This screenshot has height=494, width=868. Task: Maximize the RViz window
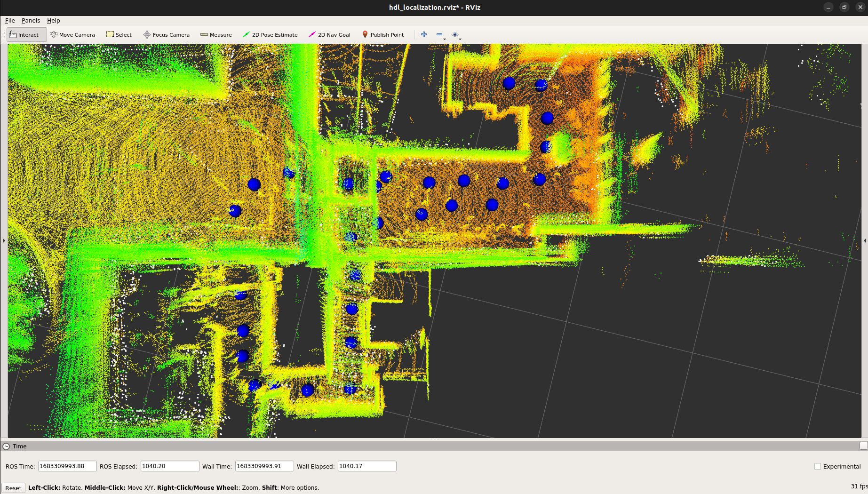[x=844, y=7]
